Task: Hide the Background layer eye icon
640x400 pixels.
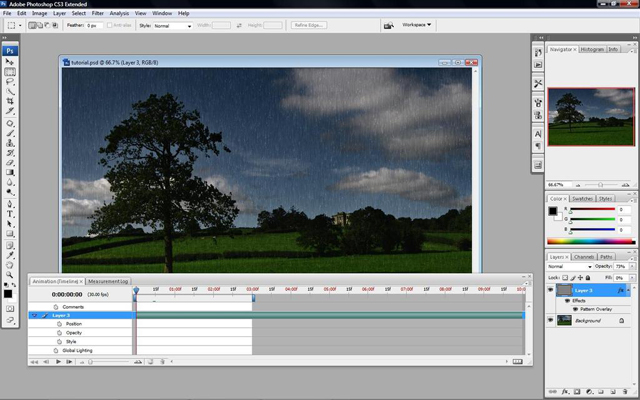Action: [550, 320]
